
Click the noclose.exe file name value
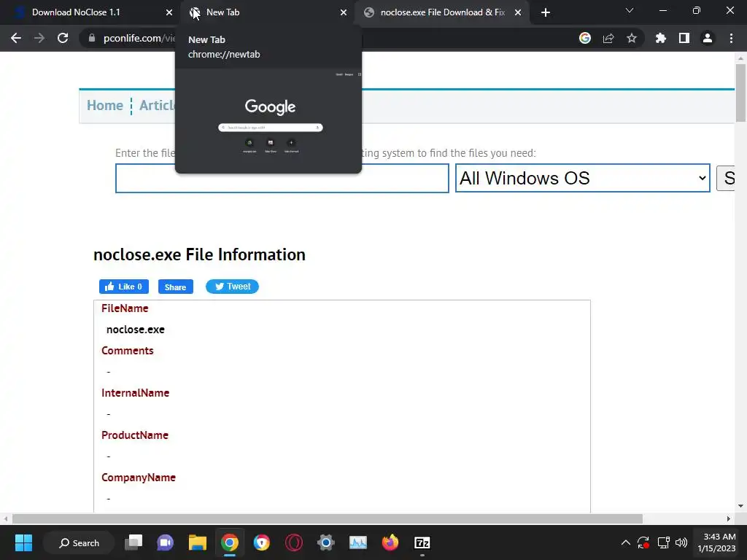point(135,330)
